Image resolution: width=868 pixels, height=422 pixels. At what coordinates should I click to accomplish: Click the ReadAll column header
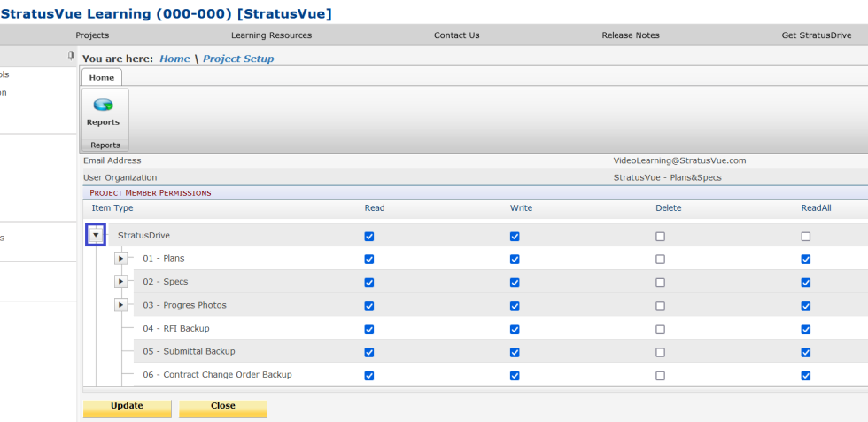point(817,208)
